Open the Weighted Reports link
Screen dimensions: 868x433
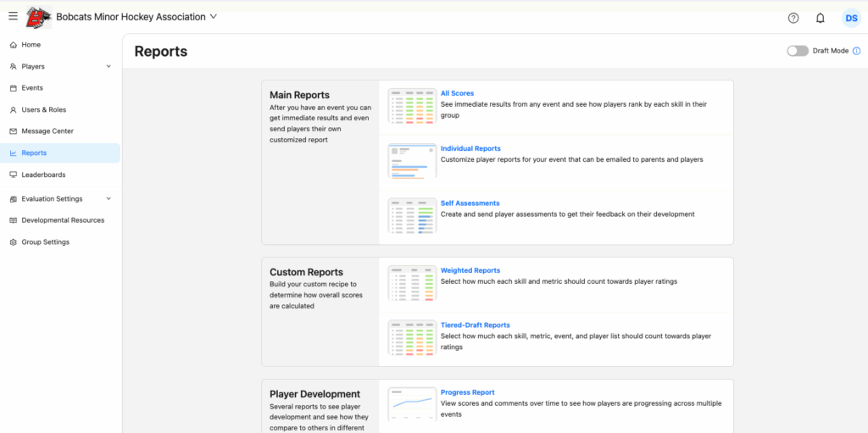[x=470, y=270]
